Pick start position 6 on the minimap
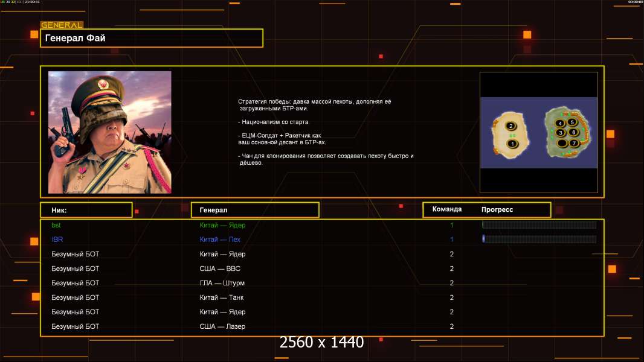Viewport: 644px width, 362px height. 573,132
